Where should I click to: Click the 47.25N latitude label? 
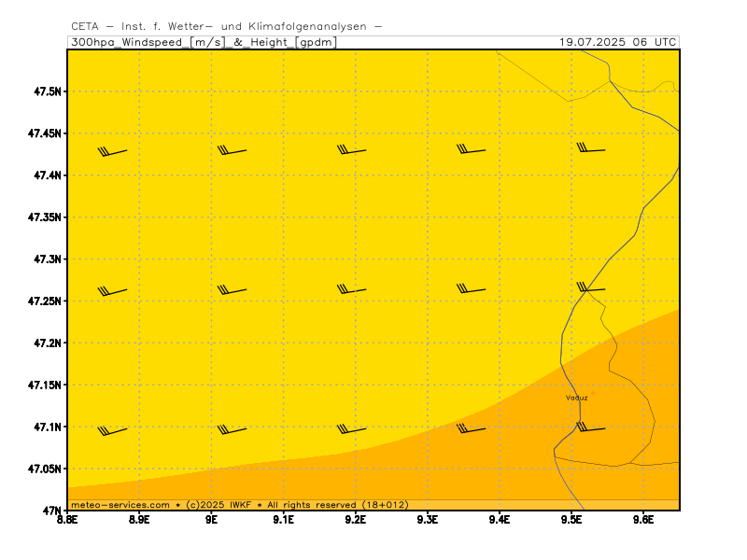click(x=45, y=301)
